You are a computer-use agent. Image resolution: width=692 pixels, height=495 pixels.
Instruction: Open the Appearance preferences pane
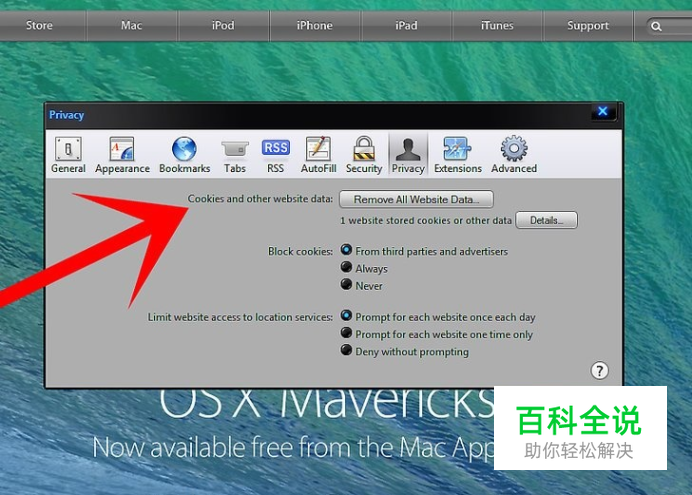(122, 155)
